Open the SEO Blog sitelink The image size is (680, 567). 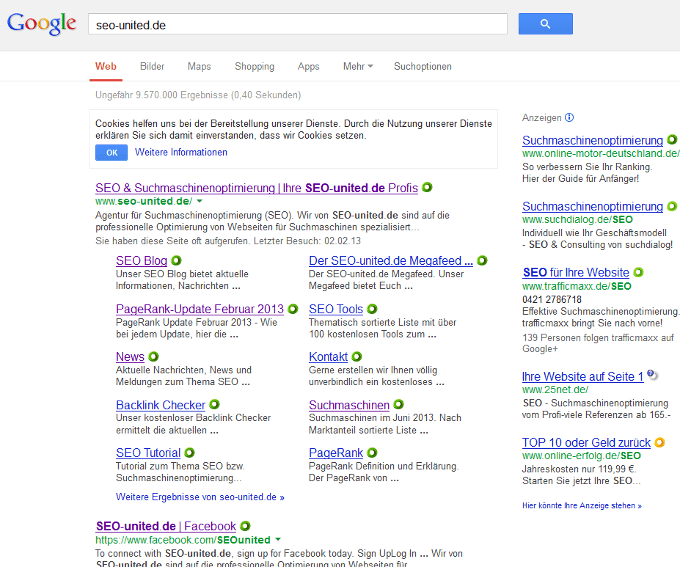(141, 261)
